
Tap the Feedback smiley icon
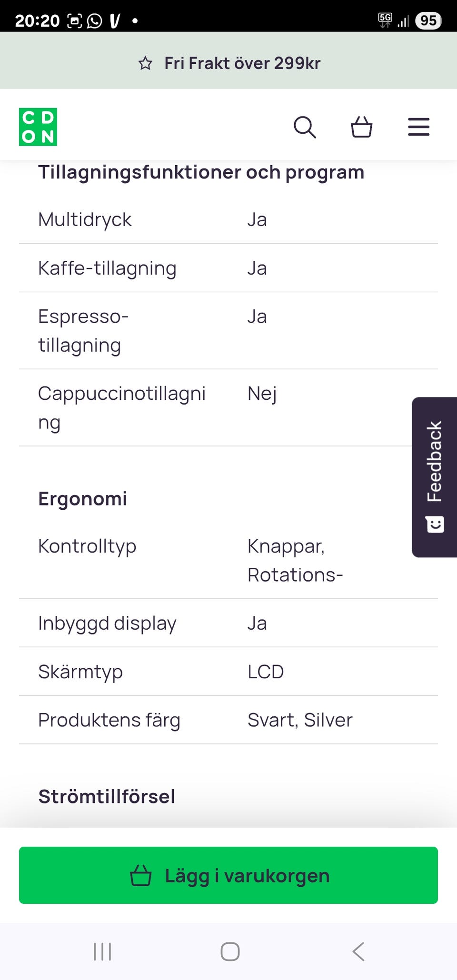click(x=435, y=525)
